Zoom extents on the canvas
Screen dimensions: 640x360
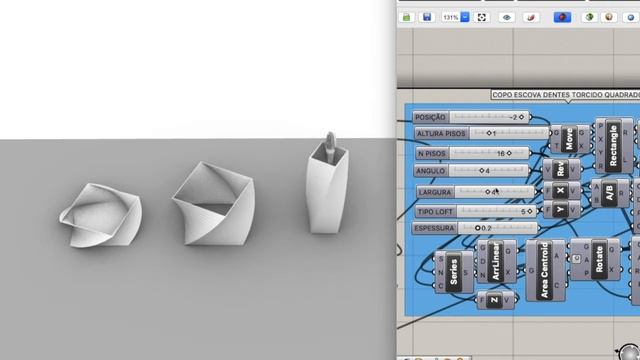coord(482,17)
